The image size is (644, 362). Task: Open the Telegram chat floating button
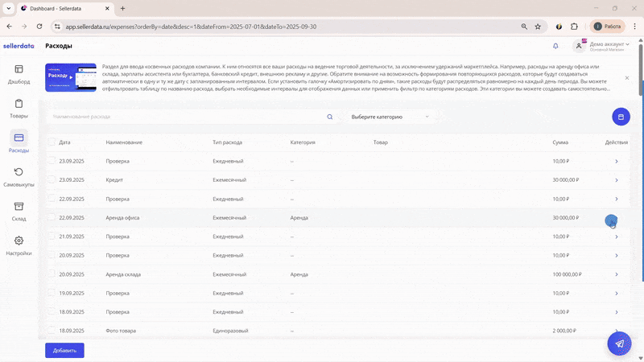[x=619, y=343]
